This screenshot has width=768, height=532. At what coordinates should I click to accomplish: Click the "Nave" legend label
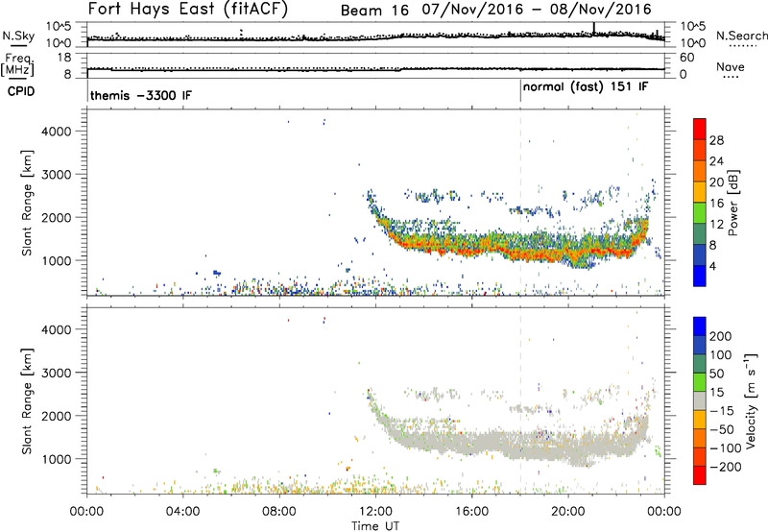click(730, 67)
